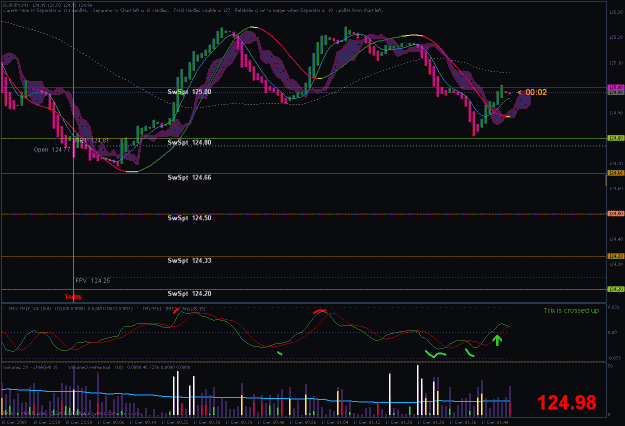Click the green up arrow in the TRIX panel
Viewport: 625px width, 426px height.
497,340
